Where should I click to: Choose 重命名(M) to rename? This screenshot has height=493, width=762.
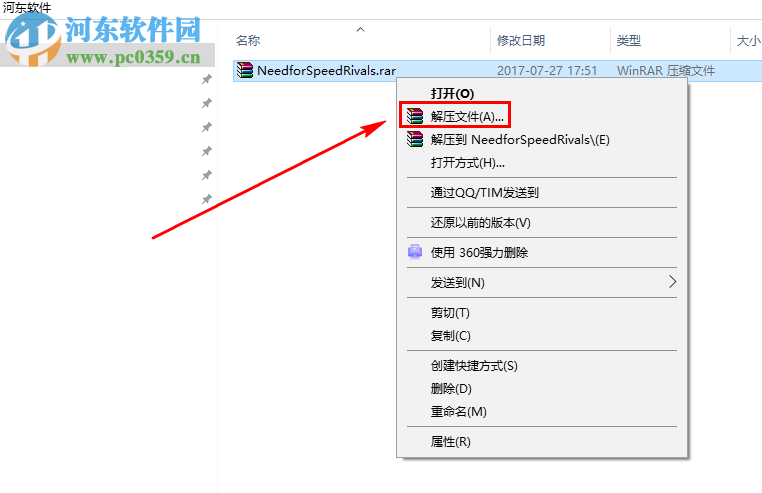pyautogui.click(x=458, y=411)
